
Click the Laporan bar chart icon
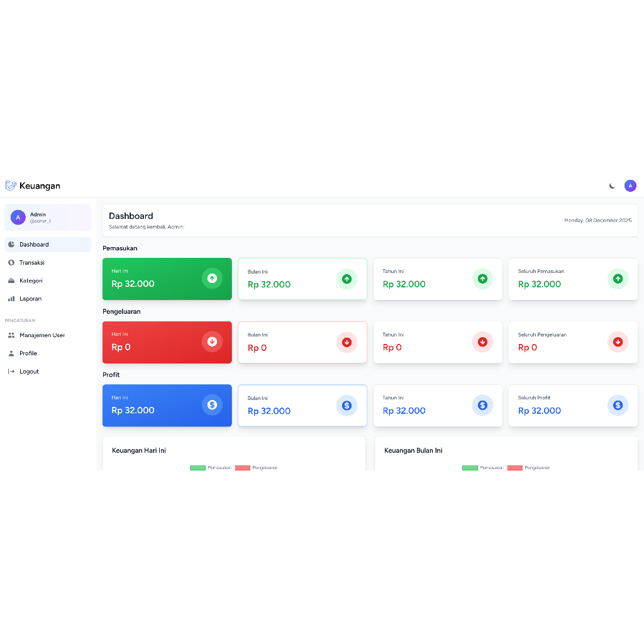coord(11,299)
